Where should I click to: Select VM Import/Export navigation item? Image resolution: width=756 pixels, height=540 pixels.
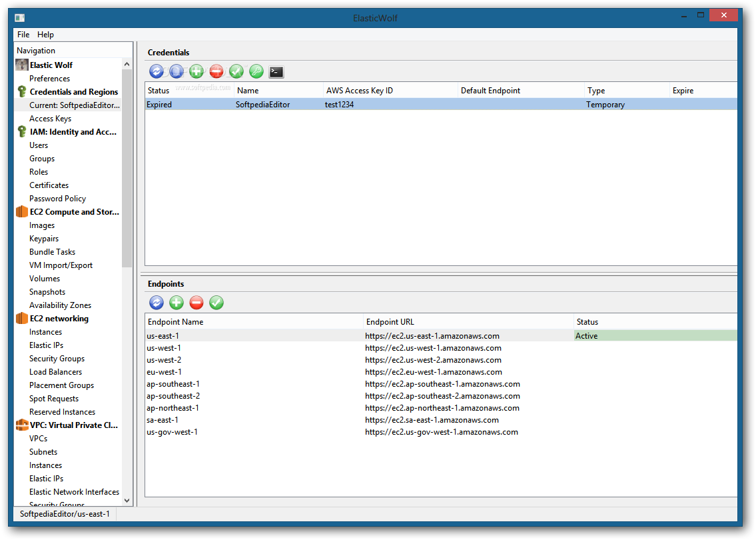pyautogui.click(x=61, y=265)
